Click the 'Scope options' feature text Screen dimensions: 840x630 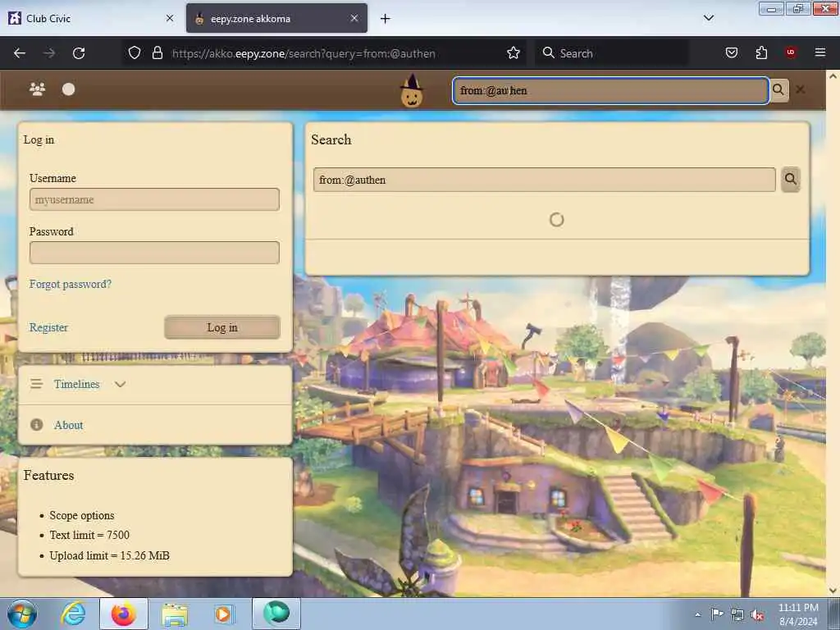pyautogui.click(x=82, y=515)
